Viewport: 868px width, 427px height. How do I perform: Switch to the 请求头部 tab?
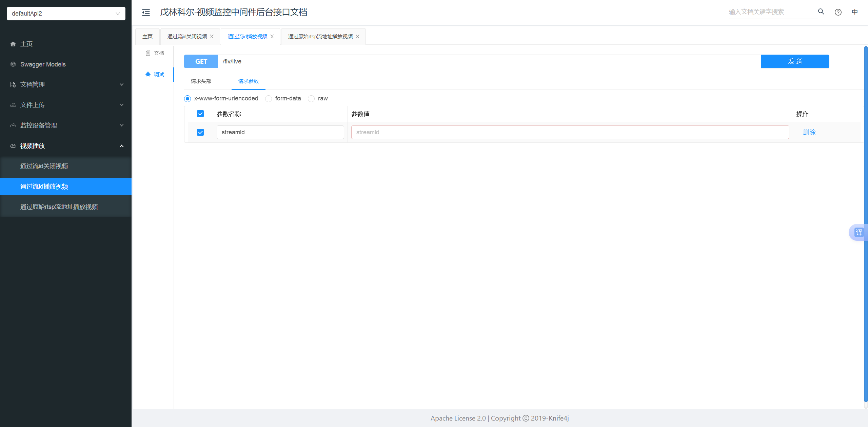201,81
